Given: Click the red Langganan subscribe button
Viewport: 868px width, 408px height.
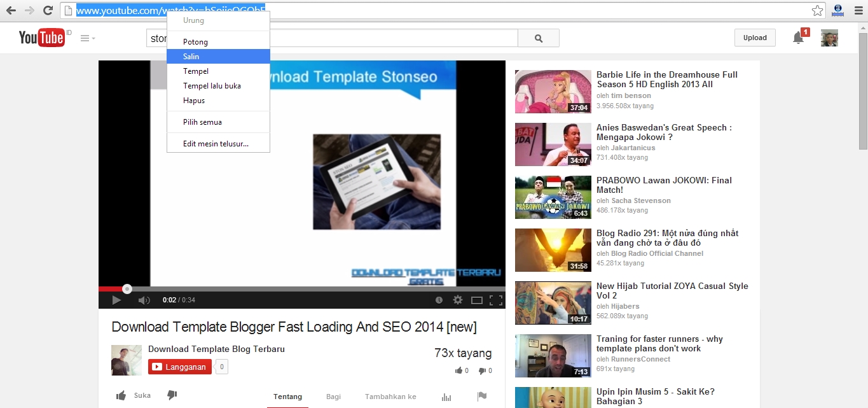Looking at the screenshot, I should 180,367.
